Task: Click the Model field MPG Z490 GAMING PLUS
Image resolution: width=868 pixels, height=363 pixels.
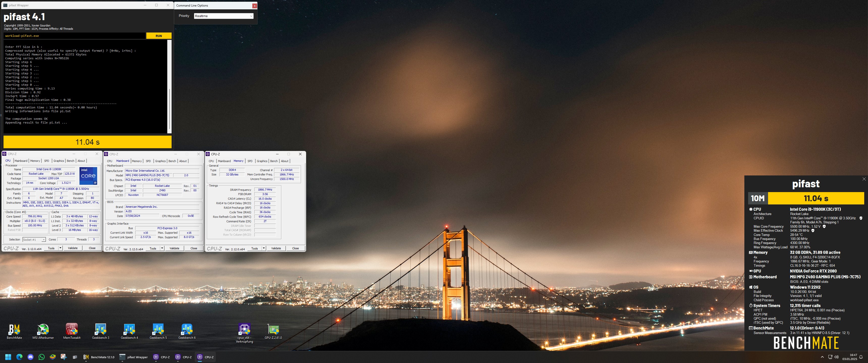Action: [x=148, y=175]
